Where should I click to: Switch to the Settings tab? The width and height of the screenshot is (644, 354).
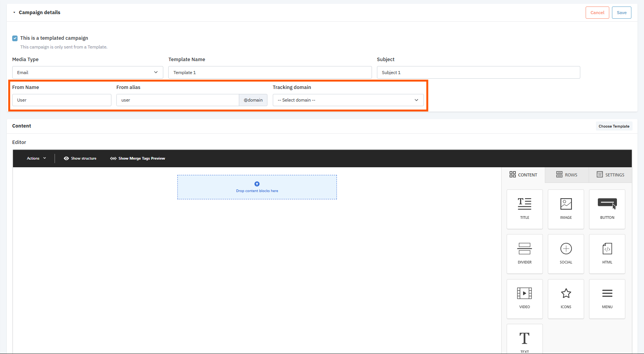pos(610,175)
